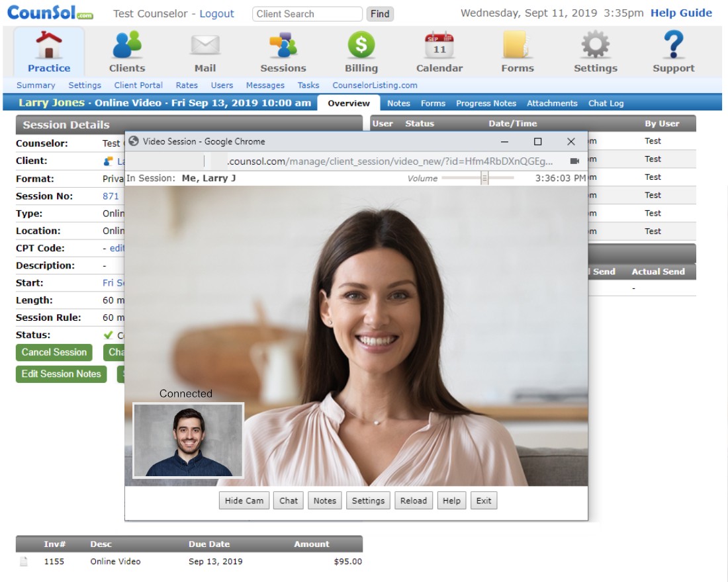
Task: Switch to the Progress Notes tab
Action: coord(486,103)
